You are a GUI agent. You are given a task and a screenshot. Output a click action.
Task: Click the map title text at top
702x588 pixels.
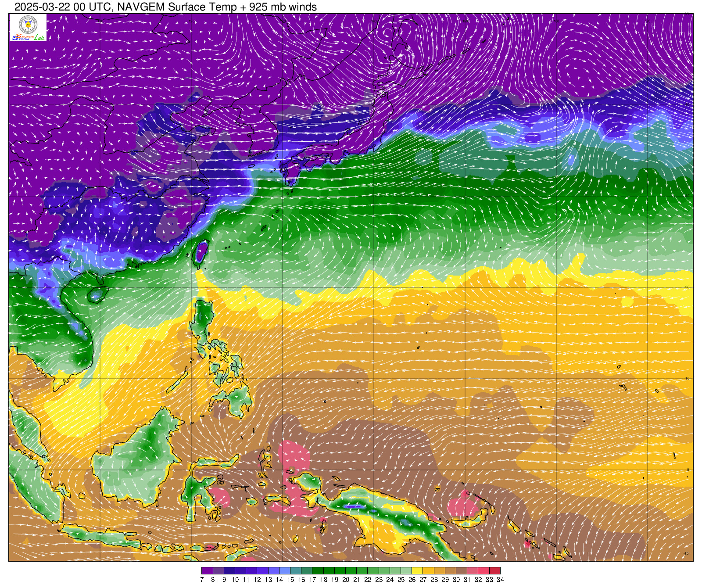coord(165,7)
